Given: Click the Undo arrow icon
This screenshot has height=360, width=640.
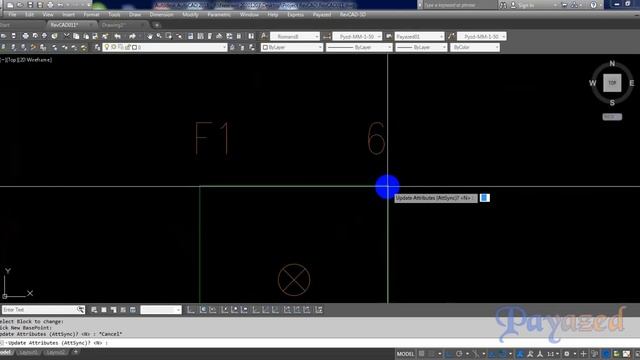Looking at the screenshot, I should [118, 36].
